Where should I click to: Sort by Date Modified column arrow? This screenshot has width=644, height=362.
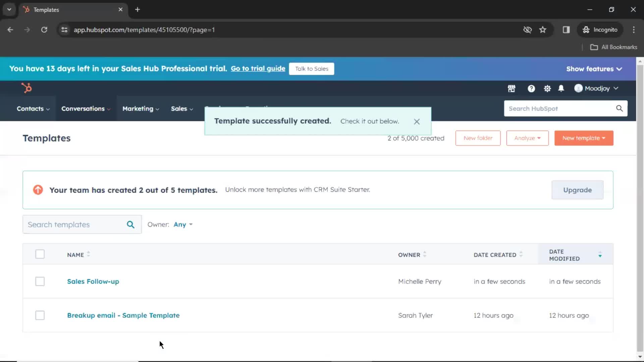(x=600, y=255)
